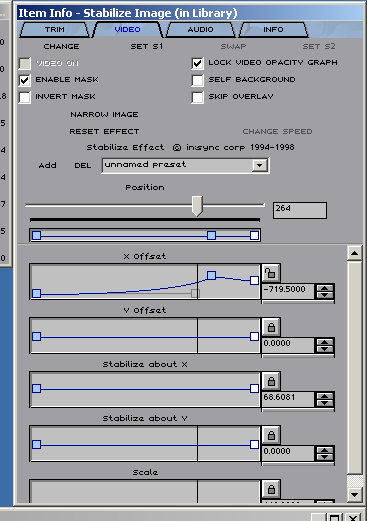Click the Position slider thumb
Screen dimensions: 367x521
[x=197, y=206]
